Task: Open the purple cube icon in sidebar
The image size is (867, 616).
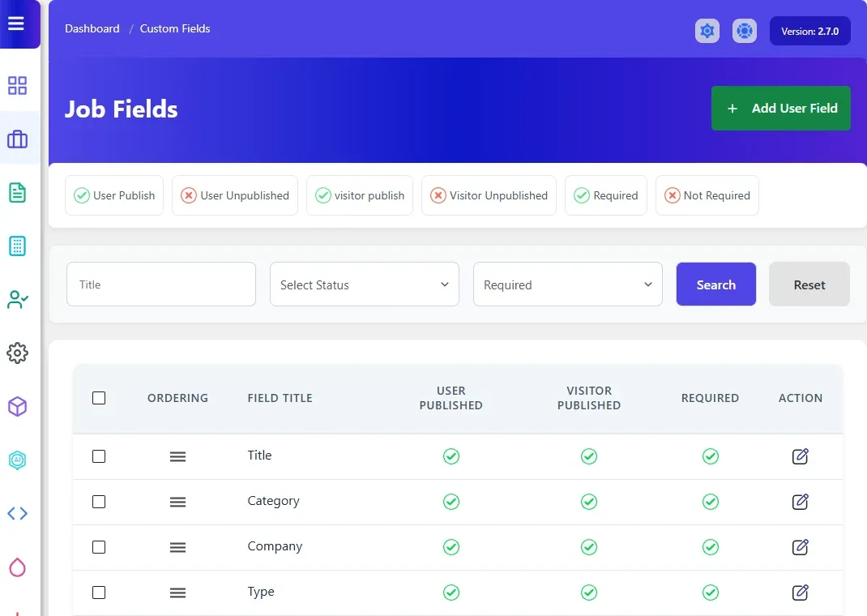Action: [17, 406]
